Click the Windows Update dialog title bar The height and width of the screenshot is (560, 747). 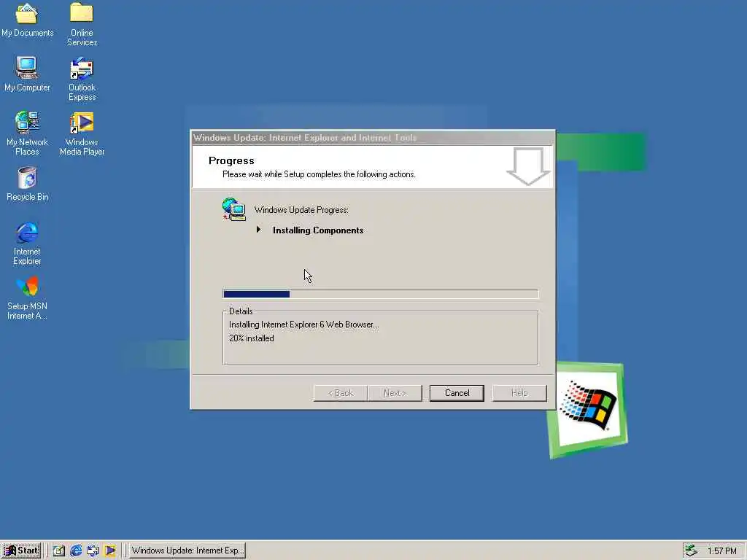point(373,138)
